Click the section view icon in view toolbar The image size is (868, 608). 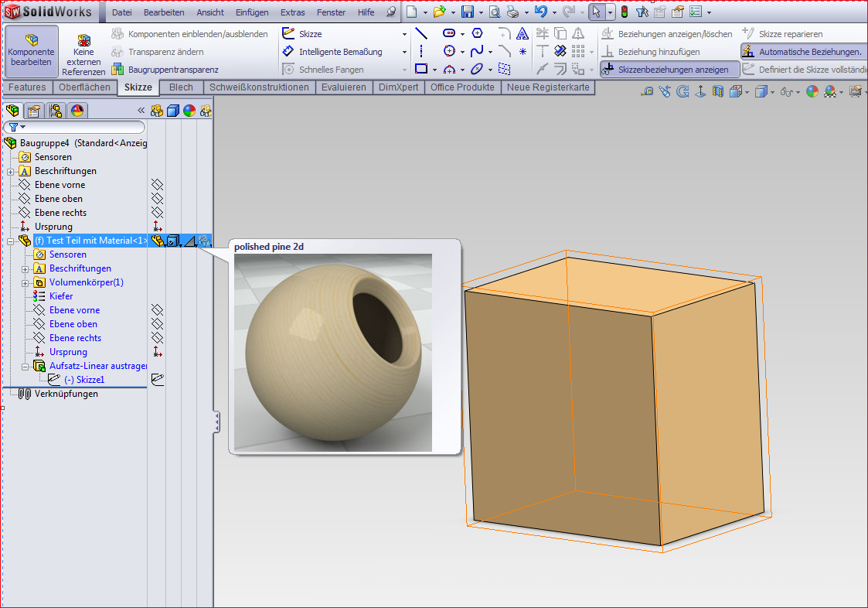point(718,92)
